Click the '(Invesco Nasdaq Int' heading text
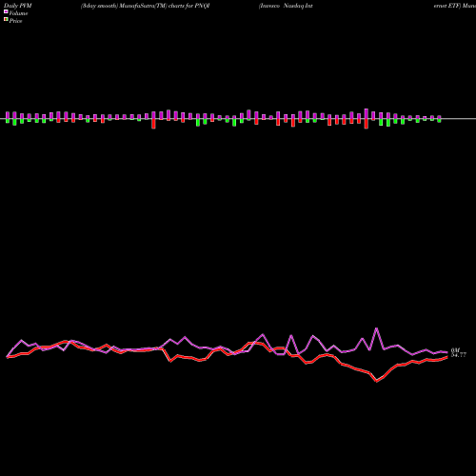Screen dimensions: 476x476 [x=286, y=6]
